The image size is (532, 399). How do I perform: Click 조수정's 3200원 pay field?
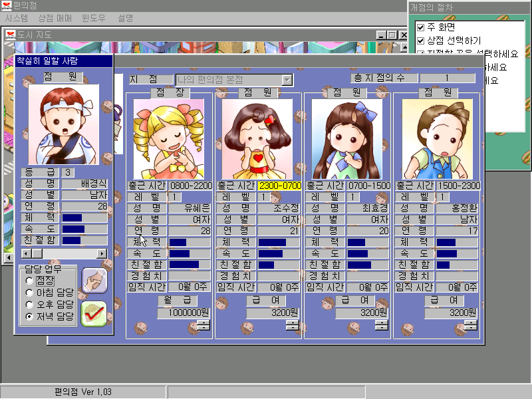pyautogui.click(x=273, y=313)
